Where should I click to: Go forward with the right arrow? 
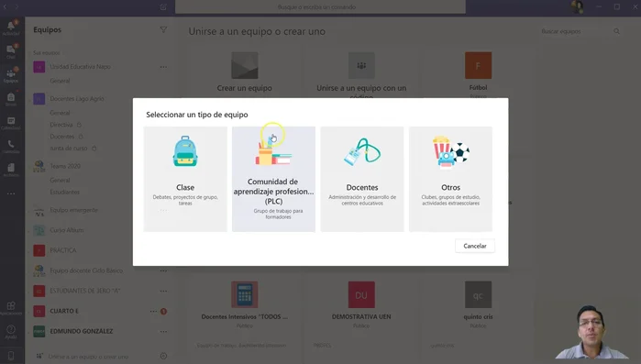tap(17, 7)
